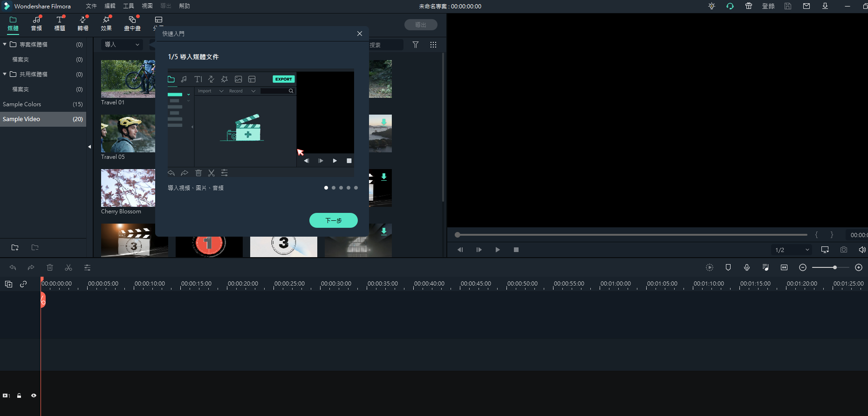
Task: Open the messages mail icon
Action: [x=806, y=6]
